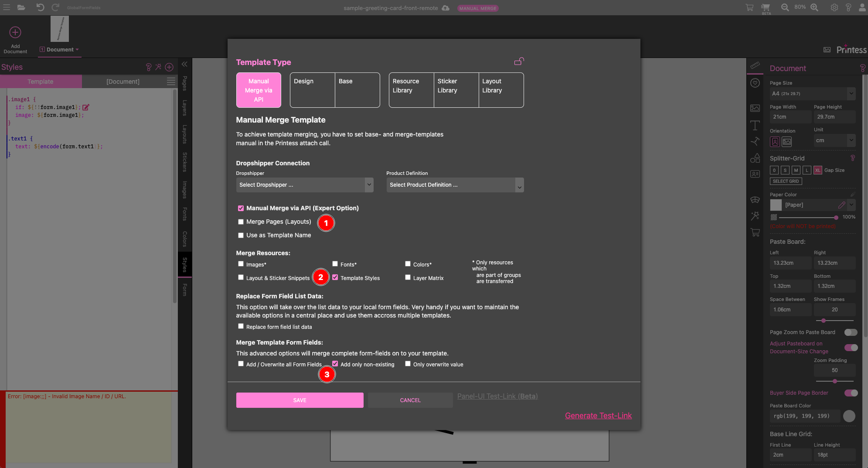This screenshot has width=868, height=468.
Task: Open the Select Product Definition dropdown
Action: pyautogui.click(x=455, y=185)
